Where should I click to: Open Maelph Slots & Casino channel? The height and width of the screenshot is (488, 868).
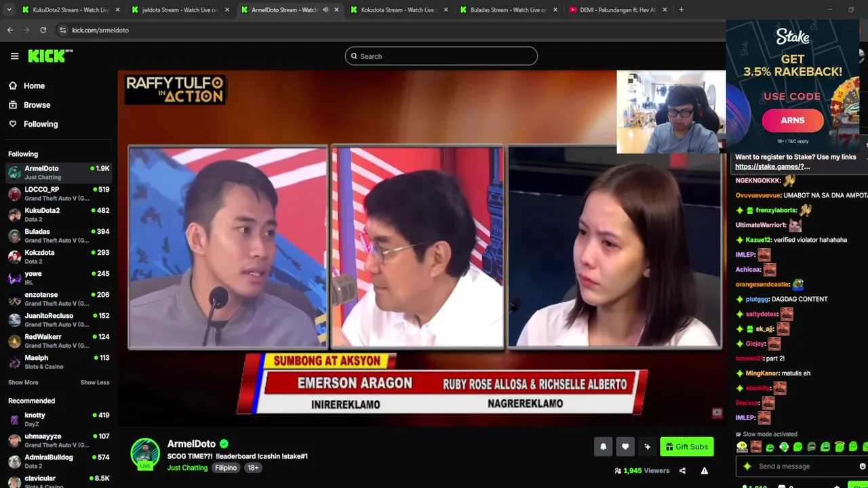tap(59, 362)
